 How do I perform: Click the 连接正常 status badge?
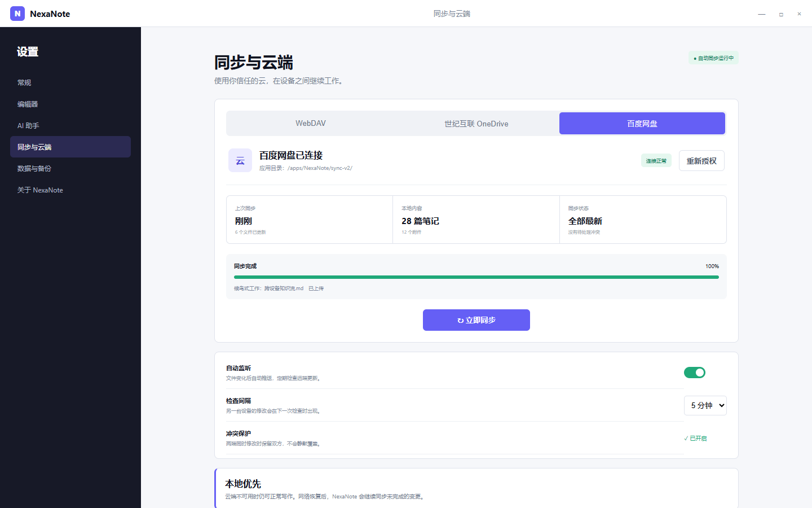[x=656, y=161]
